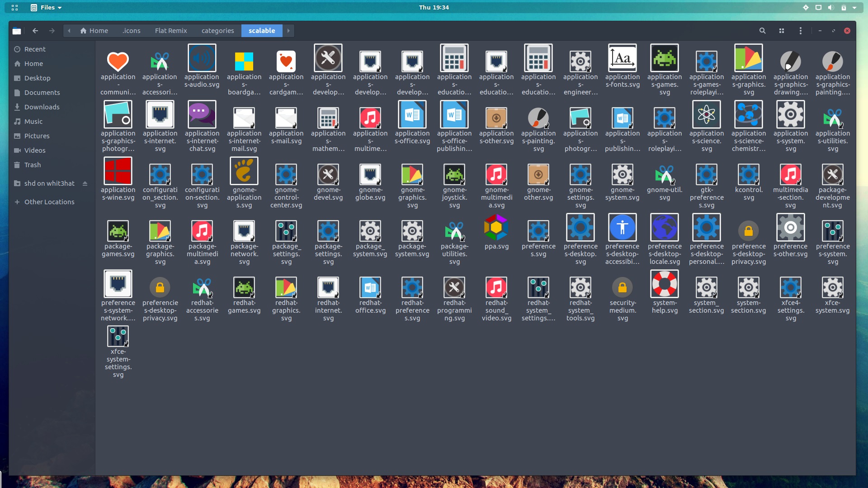Select applications-office.svg file icon

(x=412, y=115)
